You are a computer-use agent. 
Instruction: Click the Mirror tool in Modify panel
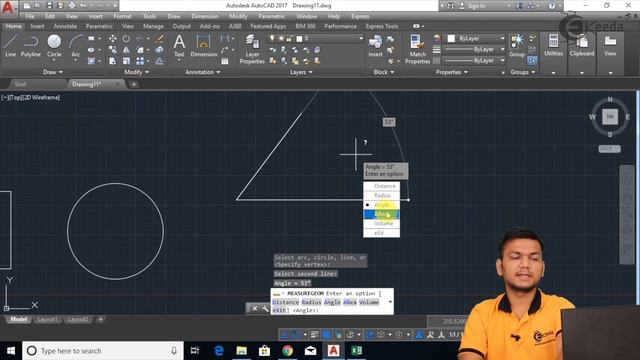(126, 50)
